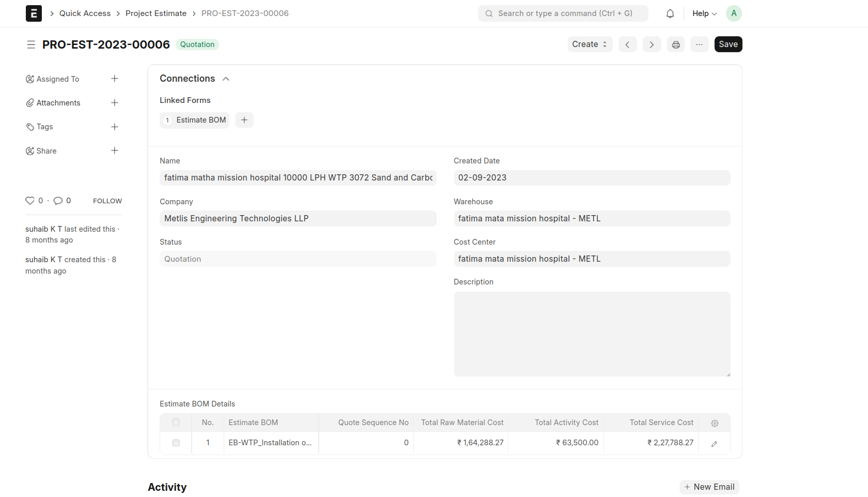Image resolution: width=868 pixels, height=497 pixels.
Task: Go to the next document arrow
Action: coord(652,44)
